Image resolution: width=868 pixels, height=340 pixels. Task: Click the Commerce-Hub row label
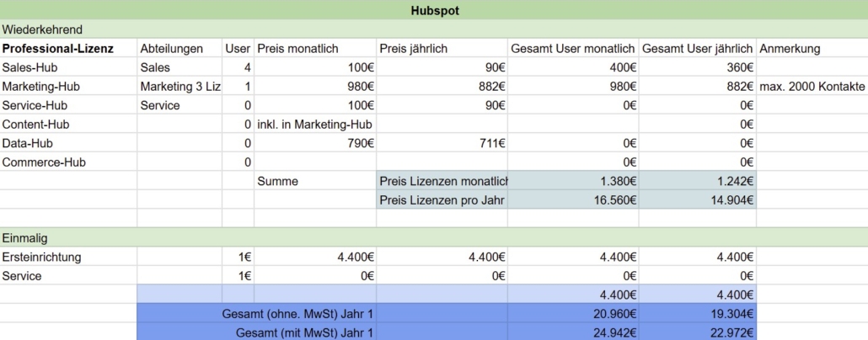coord(44,162)
